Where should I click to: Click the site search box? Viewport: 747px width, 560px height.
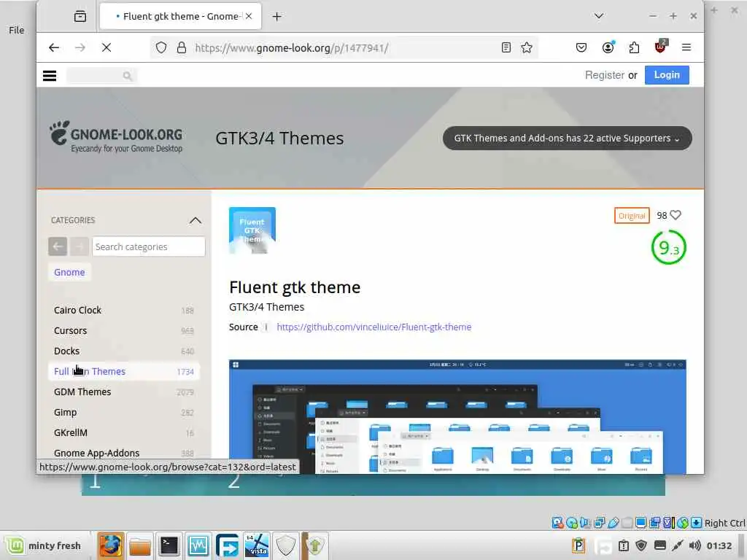pos(101,76)
